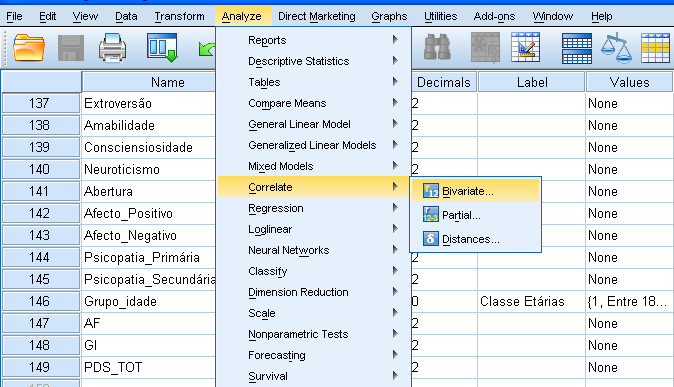Click the Split File icon
This screenshot has width=674, height=387.
577,48
